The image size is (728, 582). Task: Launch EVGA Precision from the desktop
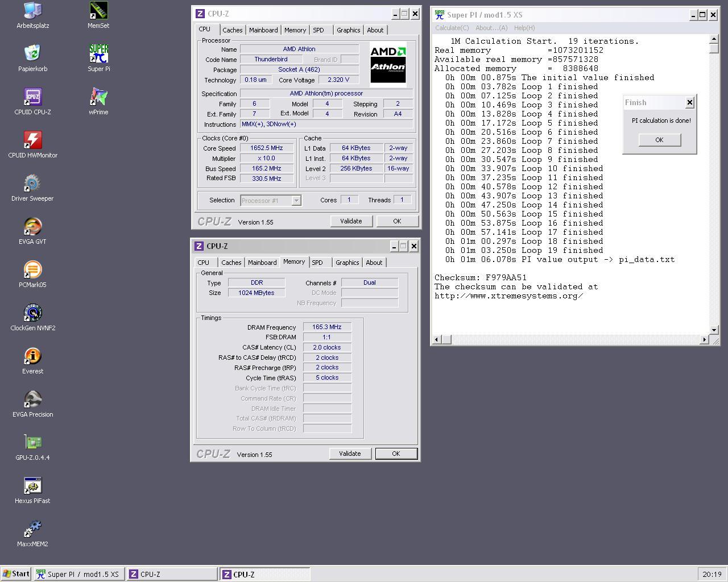32,404
